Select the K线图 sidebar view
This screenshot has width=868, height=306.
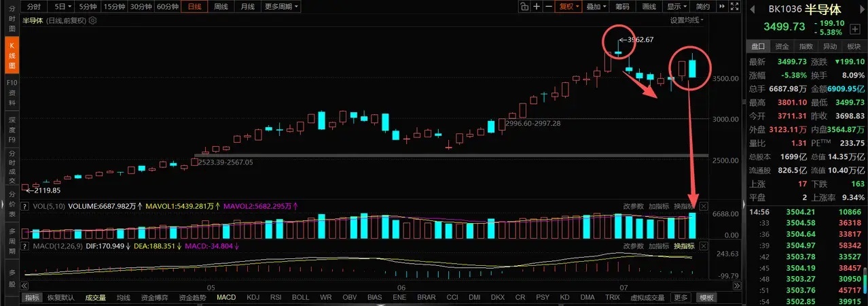(11, 56)
